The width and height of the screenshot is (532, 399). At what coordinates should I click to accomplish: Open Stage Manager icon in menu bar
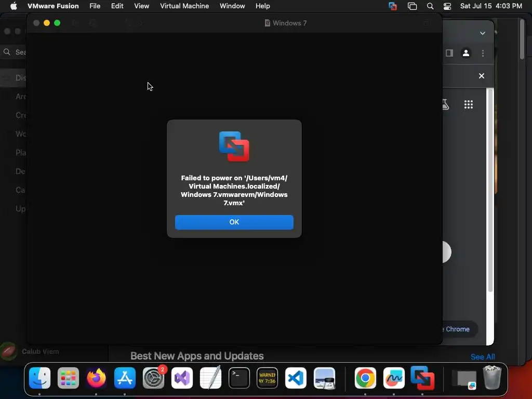[412, 6]
